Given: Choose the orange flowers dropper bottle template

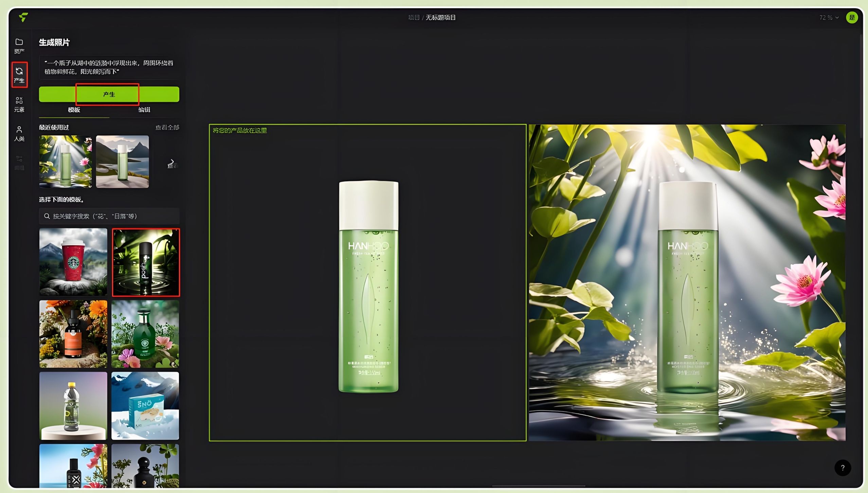Looking at the screenshot, I should click(73, 334).
